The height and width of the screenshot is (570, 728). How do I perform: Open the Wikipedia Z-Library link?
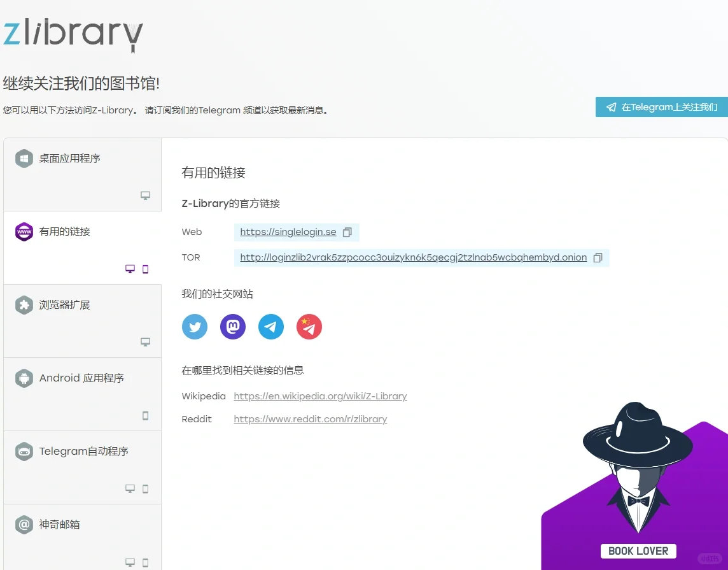320,396
